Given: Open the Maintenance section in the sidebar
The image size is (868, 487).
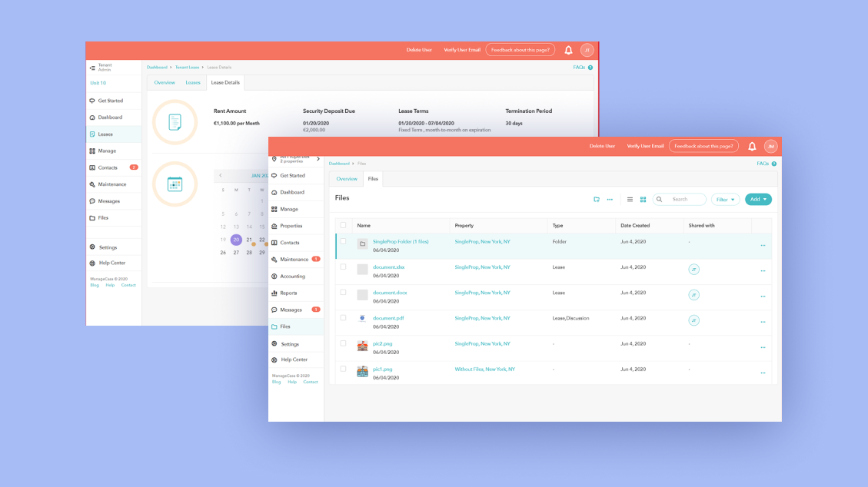Looking at the screenshot, I should 295,259.
